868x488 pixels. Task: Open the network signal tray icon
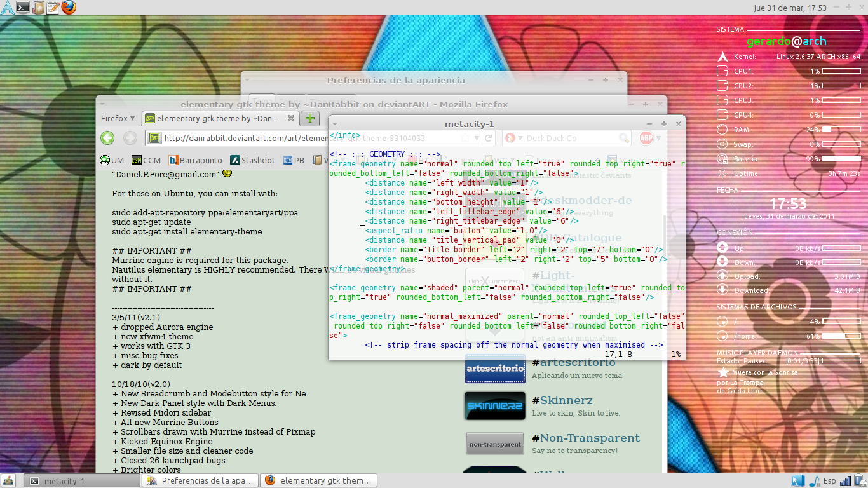(x=846, y=481)
